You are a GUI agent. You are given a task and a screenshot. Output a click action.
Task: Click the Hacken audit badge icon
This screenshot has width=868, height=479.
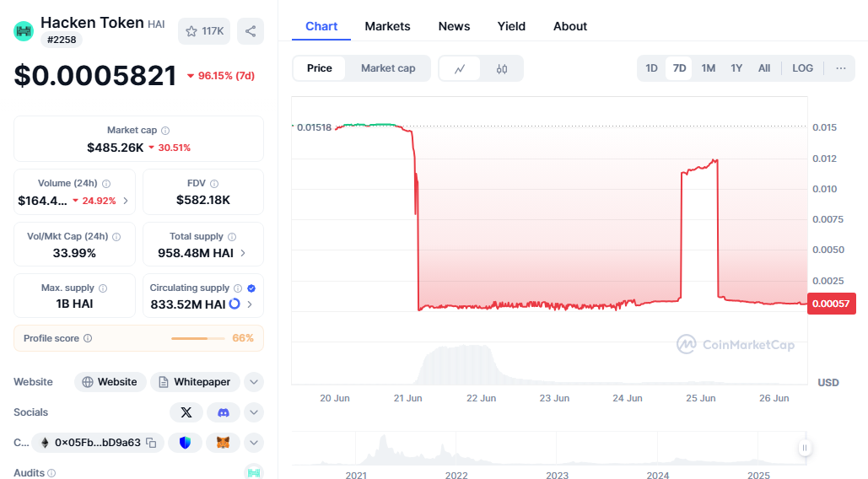coord(254,472)
